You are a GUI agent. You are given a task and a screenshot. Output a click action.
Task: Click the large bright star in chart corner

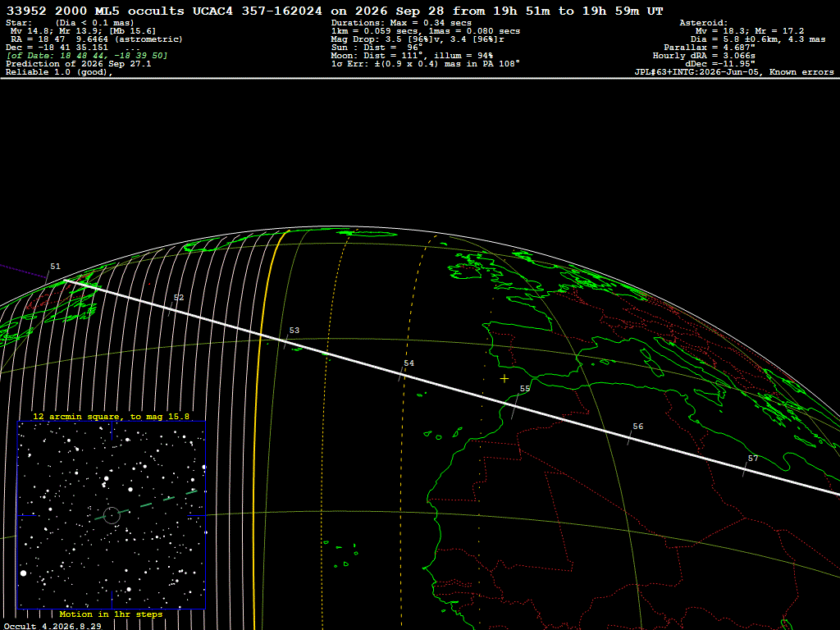click(23, 573)
